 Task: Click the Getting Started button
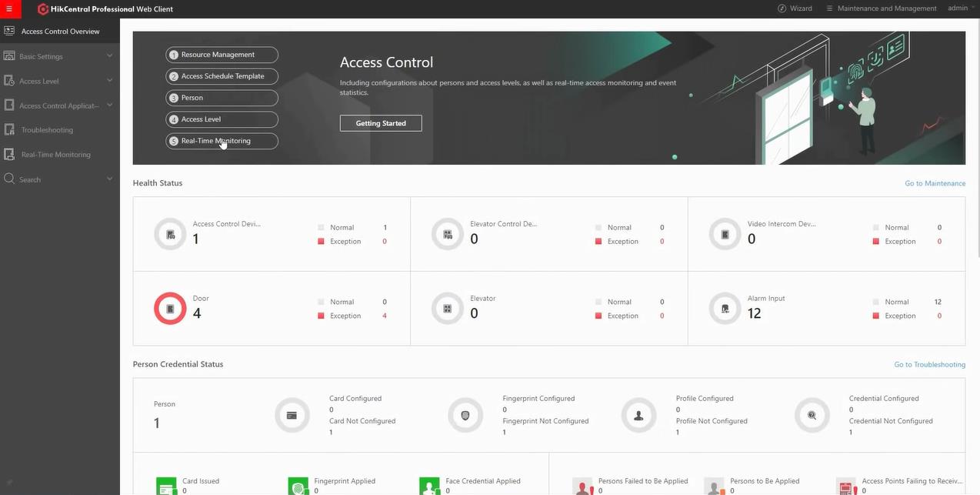(x=381, y=123)
